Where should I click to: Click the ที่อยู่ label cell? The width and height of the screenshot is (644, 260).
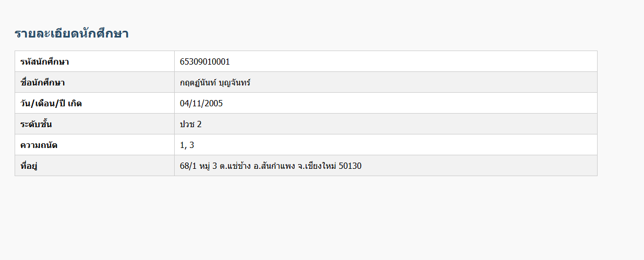click(95, 166)
